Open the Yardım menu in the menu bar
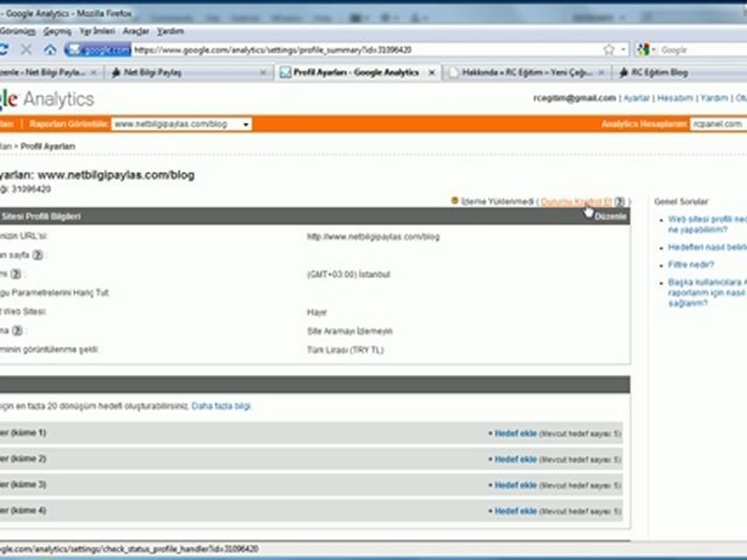 point(170,31)
